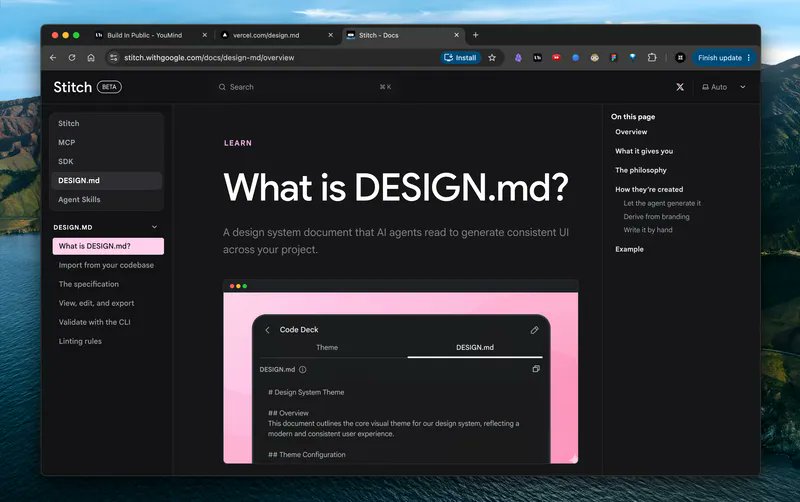Go to Stitch logo home link
Image resolution: width=800 pixels, height=502 pixels.
(x=72, y=87)
